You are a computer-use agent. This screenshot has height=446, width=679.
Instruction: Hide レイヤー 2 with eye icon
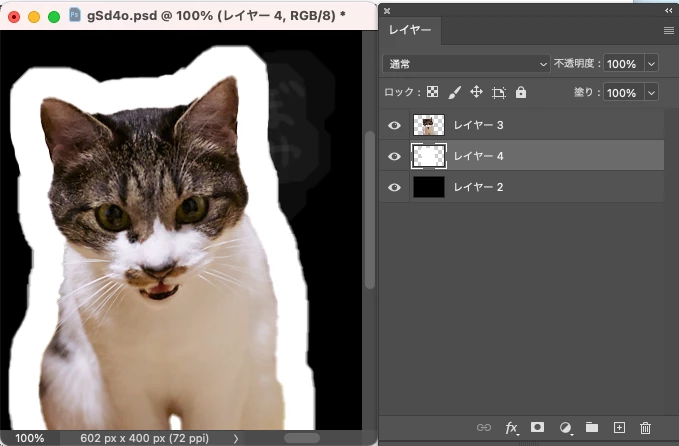(394, 187)
